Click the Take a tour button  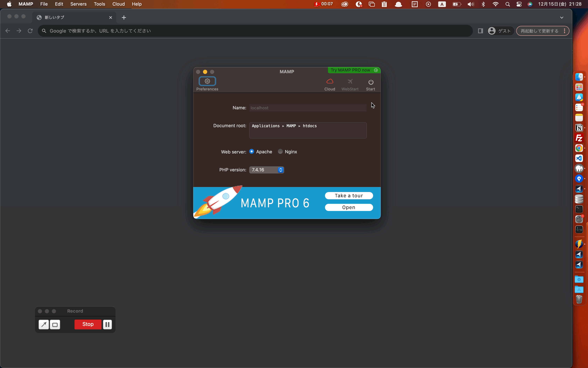pyautogui.click(x=349, y=196)
